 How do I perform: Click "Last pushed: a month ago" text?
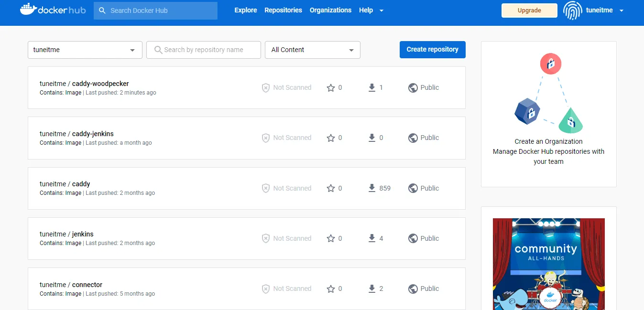pyautogui.click(x=119, y=143)
